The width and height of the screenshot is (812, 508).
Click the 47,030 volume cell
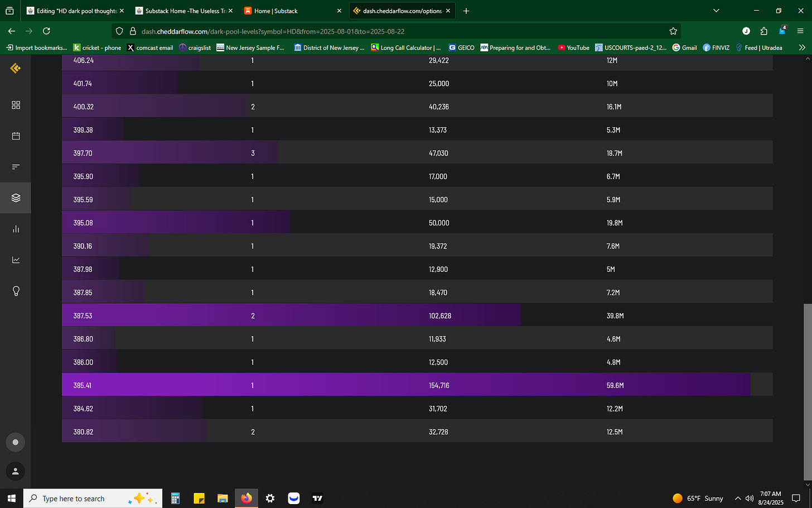click(x=438, y=153)
